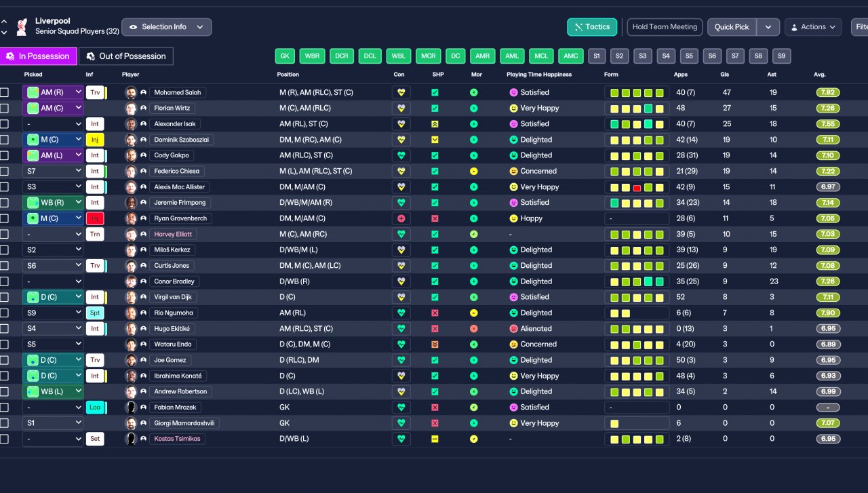Switch to the Out of Possession tab
This screenshot has width=868, height=493.
(126, 56)
